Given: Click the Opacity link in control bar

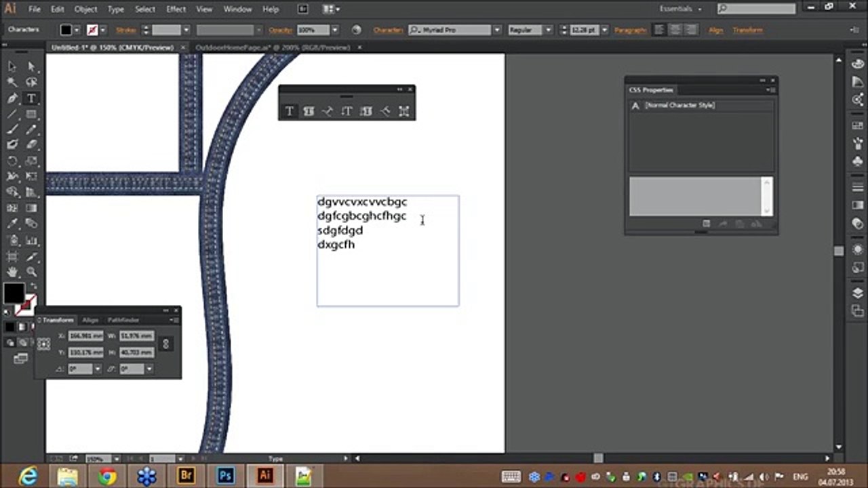Looking at the screenshot, I should click(x=281, y=30).
